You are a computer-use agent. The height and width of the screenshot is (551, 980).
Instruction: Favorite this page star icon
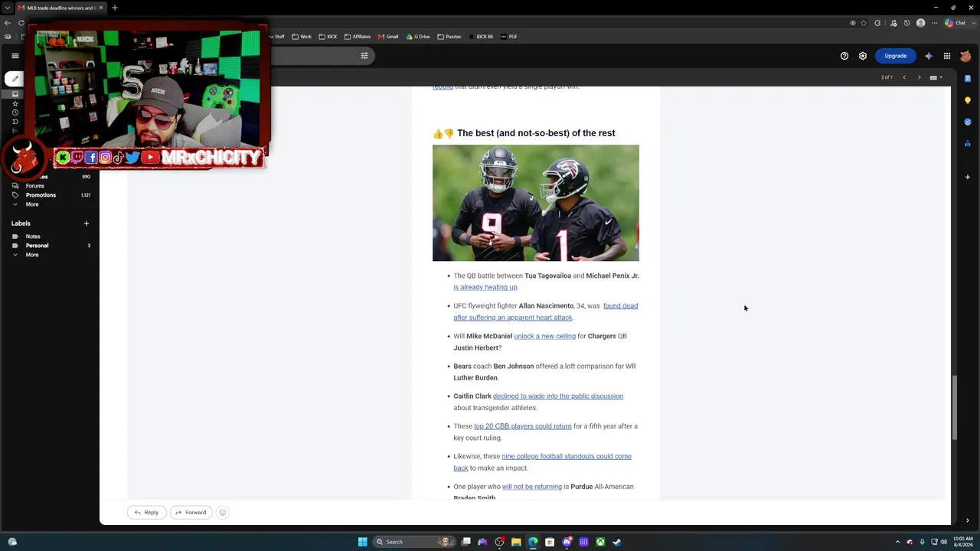[865, 23]
